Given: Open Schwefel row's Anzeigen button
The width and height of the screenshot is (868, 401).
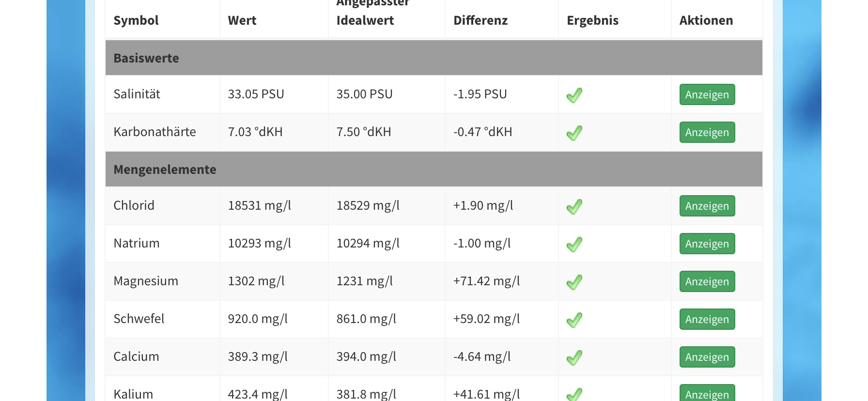Looking at the screenshot, I should [707, 319].
